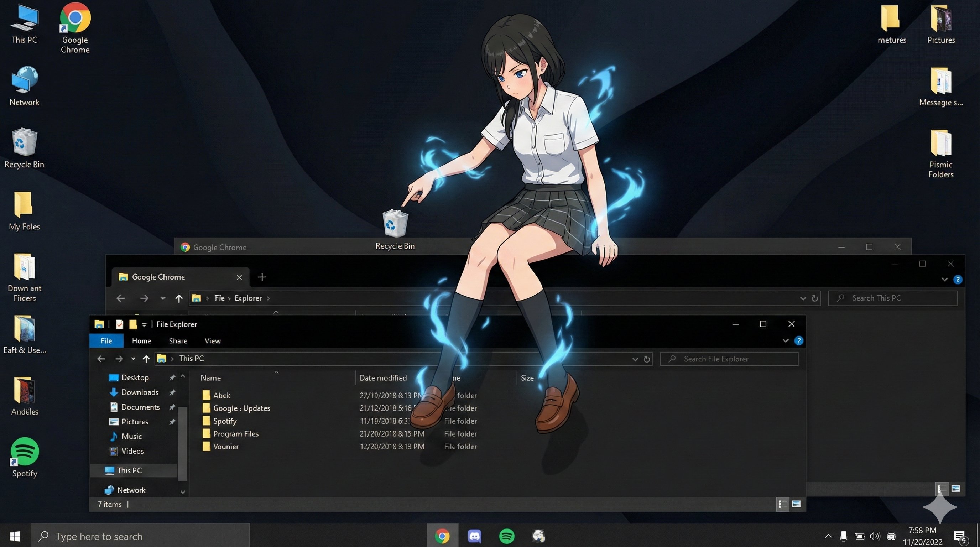Open a new tab with the plus button
The height and width of the screenshot is (547, 980).
(262, 277)
